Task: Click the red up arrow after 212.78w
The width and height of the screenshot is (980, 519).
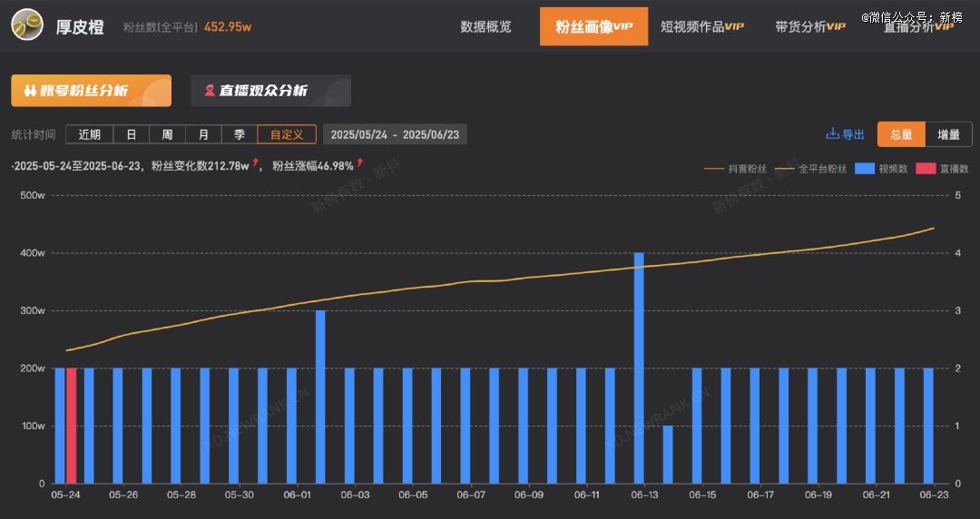Action: tap(255, 163)
